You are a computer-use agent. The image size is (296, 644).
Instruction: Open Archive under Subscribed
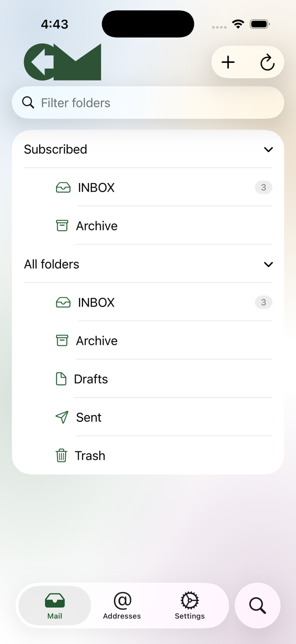coord(148,225)
